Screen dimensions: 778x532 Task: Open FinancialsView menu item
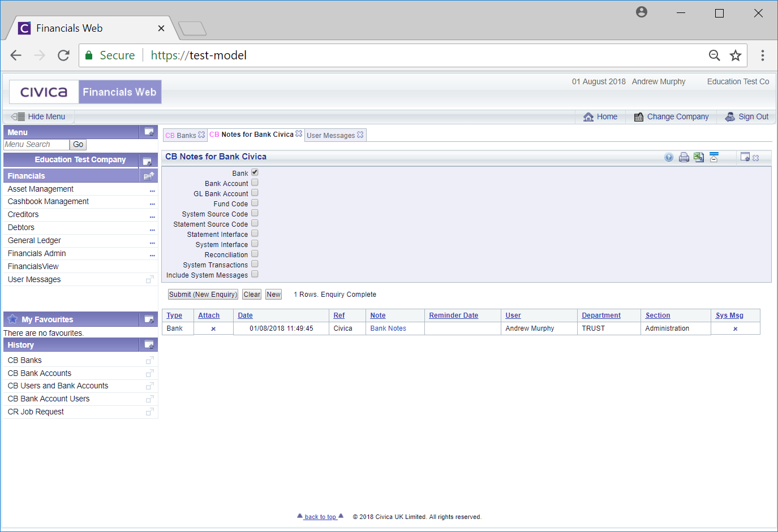pyautogui.click(x=33, y=266)
